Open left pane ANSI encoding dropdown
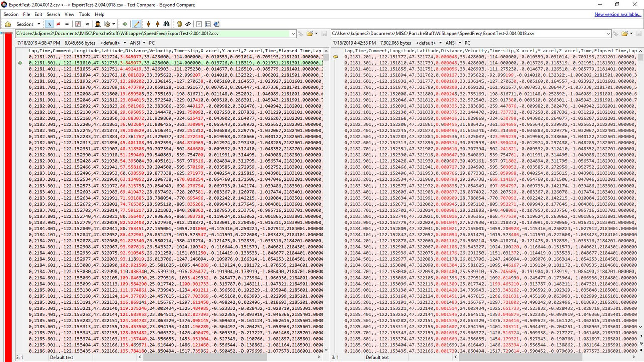 tap(137, 43)
